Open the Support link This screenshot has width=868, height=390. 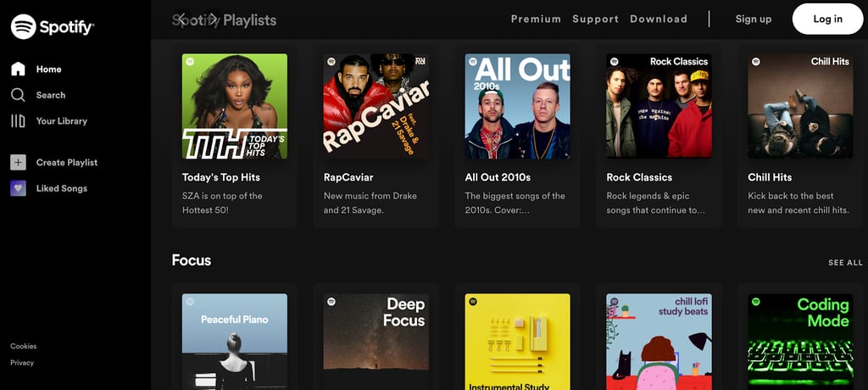pyautogui.click(x=596, y=19)
